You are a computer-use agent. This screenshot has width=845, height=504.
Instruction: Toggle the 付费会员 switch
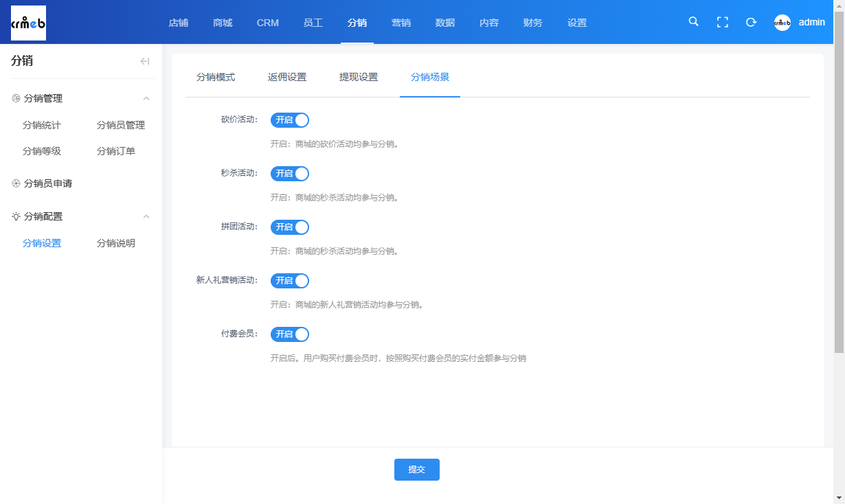point(290,334)
